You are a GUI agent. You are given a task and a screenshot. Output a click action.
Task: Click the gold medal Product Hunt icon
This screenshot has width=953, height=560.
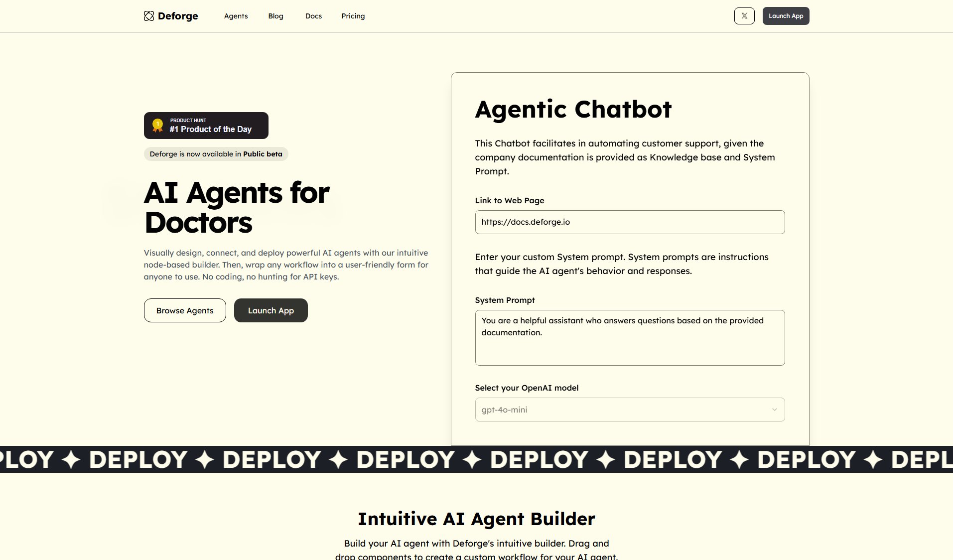(x=157, y=126)
